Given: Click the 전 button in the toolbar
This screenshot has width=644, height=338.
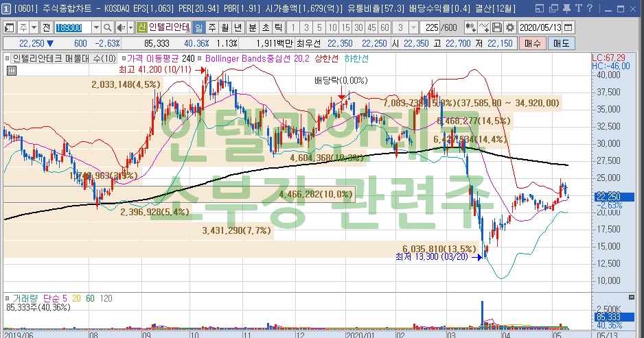Looking at the screenshot, I should [x=47, y=27].
